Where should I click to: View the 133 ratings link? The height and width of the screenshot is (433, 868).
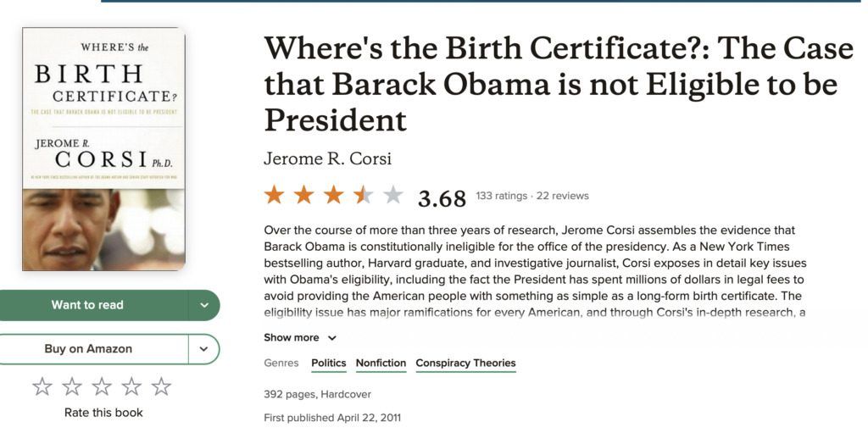pos(502,196)
